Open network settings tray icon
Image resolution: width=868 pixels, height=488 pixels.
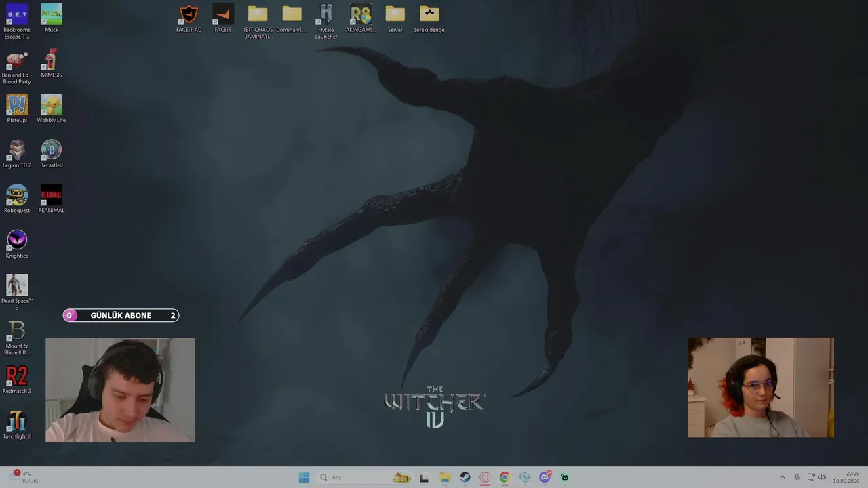click(x=811, y=477)
